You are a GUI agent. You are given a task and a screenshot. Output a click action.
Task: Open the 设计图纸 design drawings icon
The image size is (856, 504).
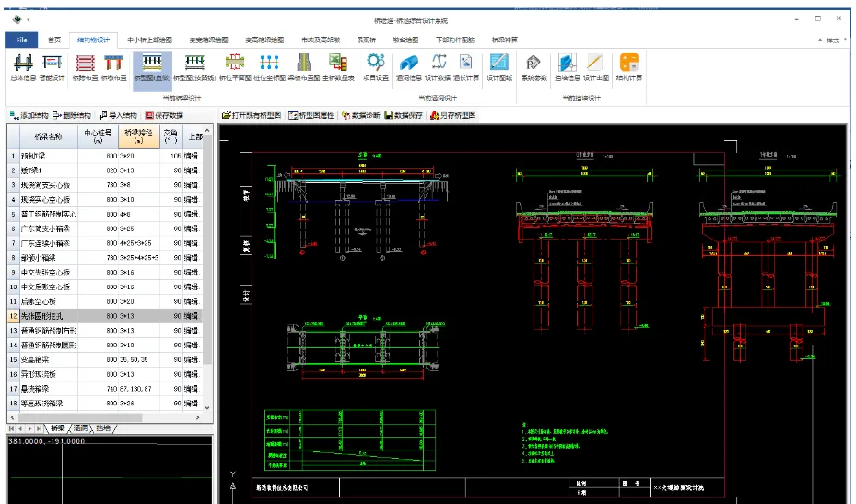click(499, 67)
